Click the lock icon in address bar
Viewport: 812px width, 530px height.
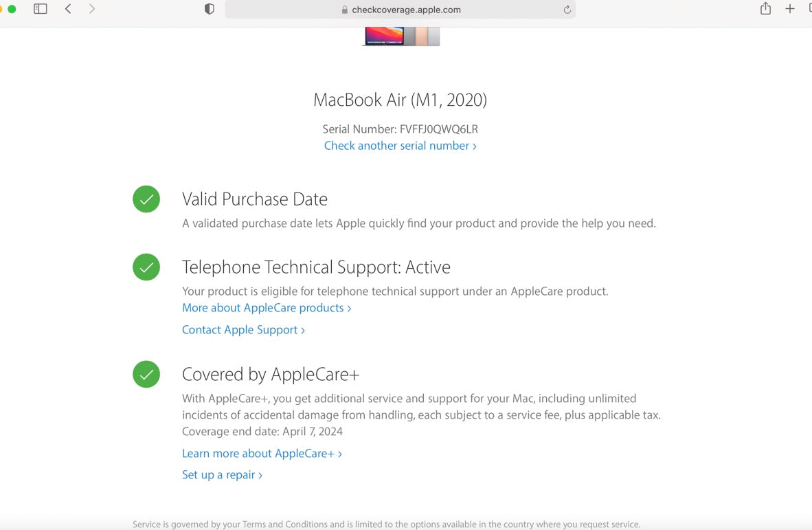click(x=345, y=10)
